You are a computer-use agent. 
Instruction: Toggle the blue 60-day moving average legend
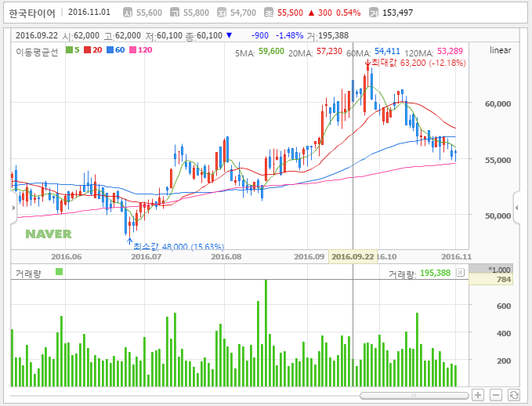[x=116, y=50]
